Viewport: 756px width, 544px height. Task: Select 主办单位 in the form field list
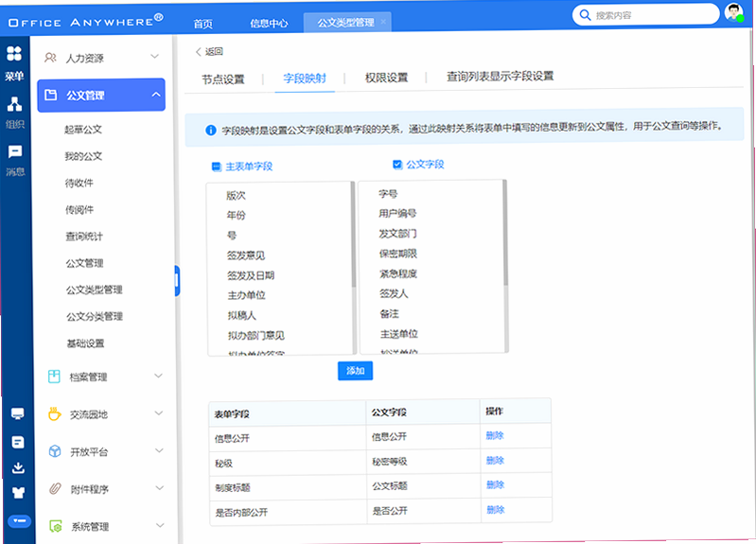246,295
